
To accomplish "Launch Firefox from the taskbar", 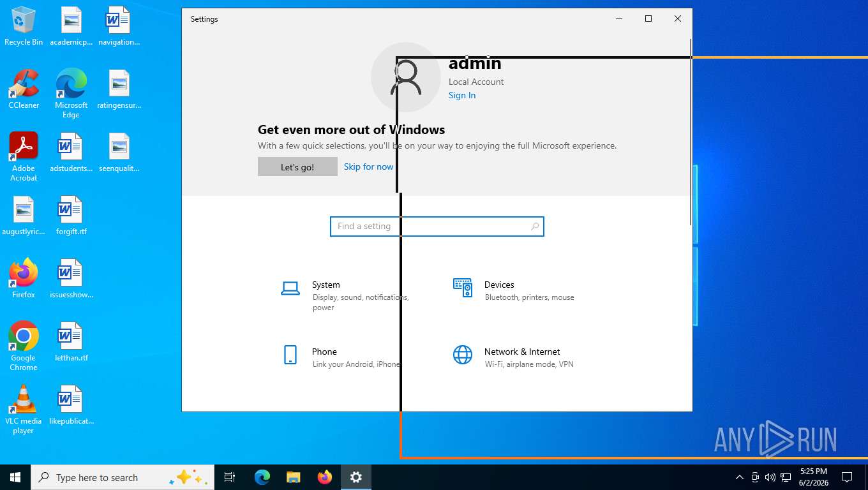I will [x=325, y=477].
